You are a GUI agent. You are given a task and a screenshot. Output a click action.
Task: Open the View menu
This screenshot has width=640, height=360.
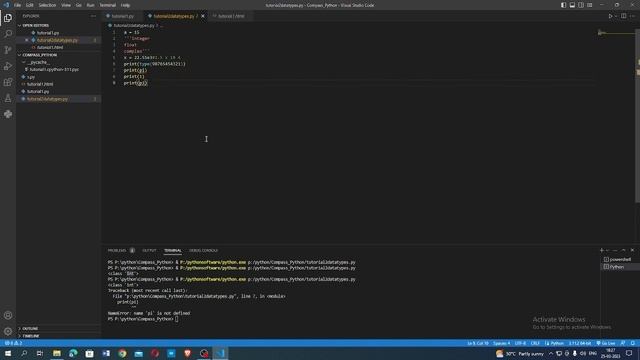[66, 5]
